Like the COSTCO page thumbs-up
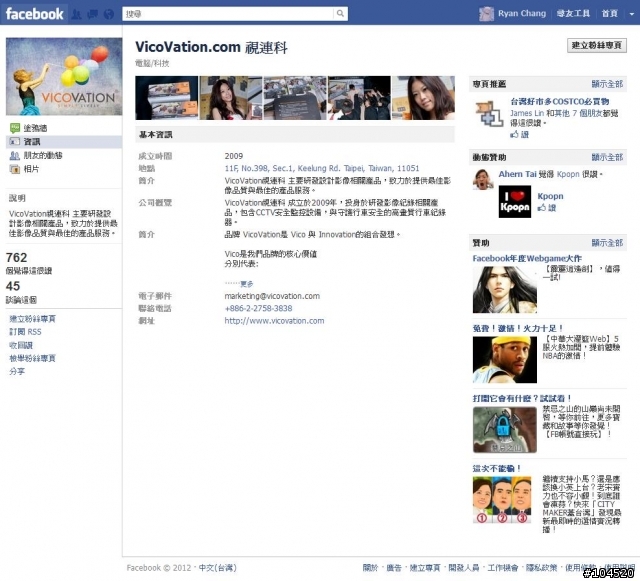The width and height of the screenshot is (640, 581). (x=520, y=134)
